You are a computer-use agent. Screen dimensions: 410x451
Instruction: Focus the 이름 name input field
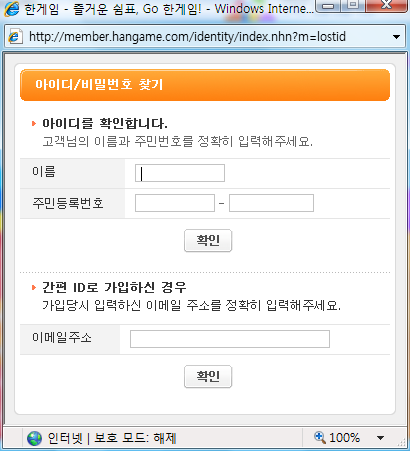pos(180,173)
